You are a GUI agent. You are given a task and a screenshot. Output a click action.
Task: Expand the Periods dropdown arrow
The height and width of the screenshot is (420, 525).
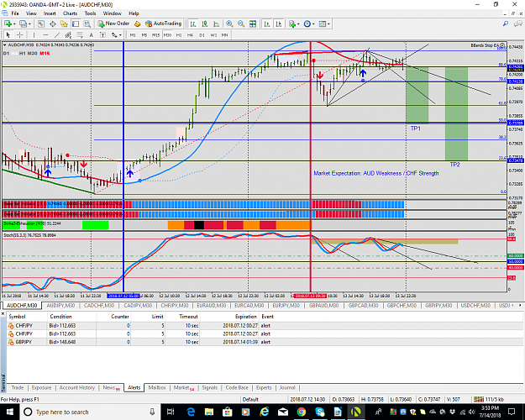click(313, 24)
